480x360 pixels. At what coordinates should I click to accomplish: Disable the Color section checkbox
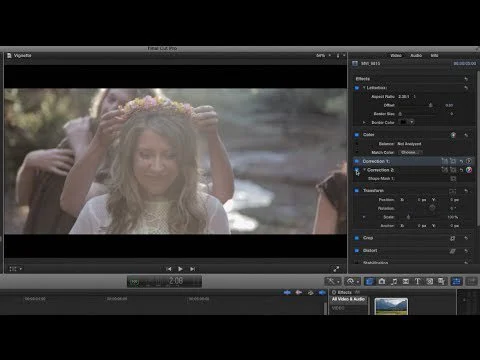click(356, 135)
